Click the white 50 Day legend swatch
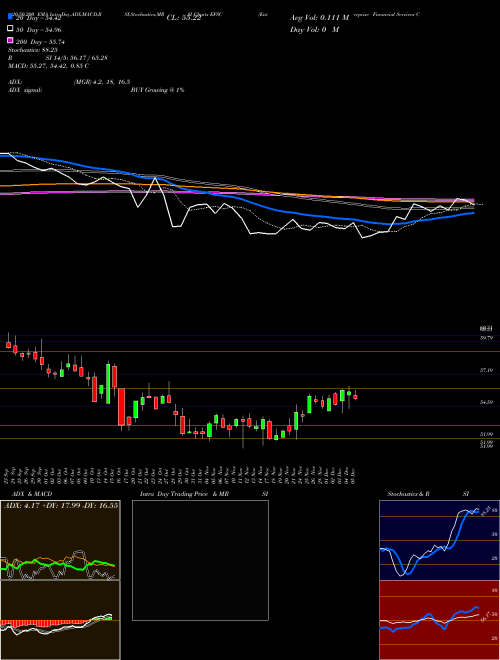 10,29
